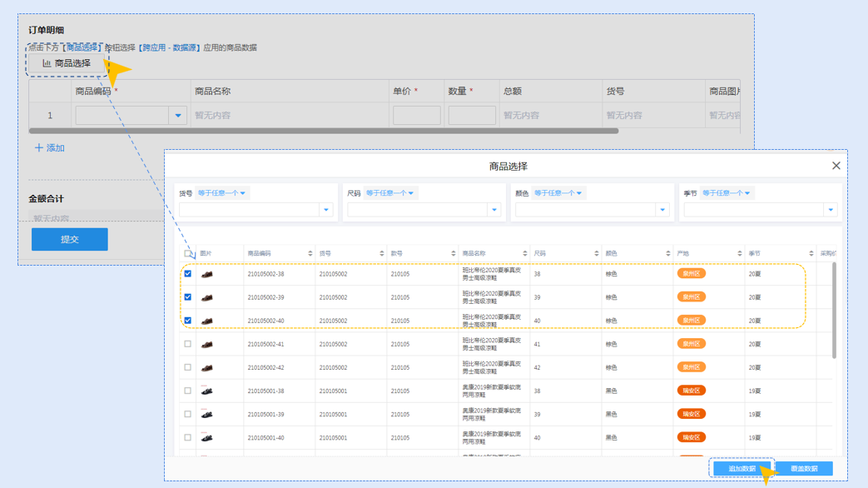Sort by the 颜色 column sort arrows
Screen dimensions: 868x488
[x=668, y=254]
